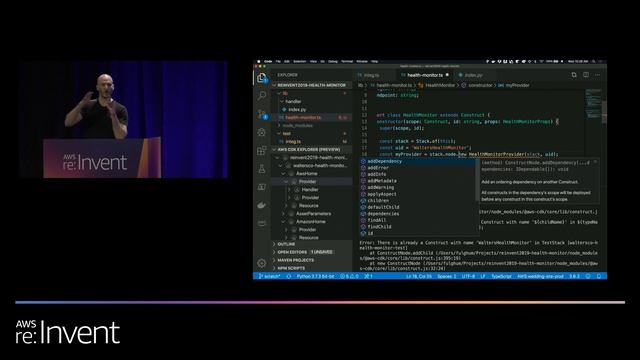Viewport: 640px width, 360px height.
Task: Close the suggestion documentation popup
Action: point(596,162)
